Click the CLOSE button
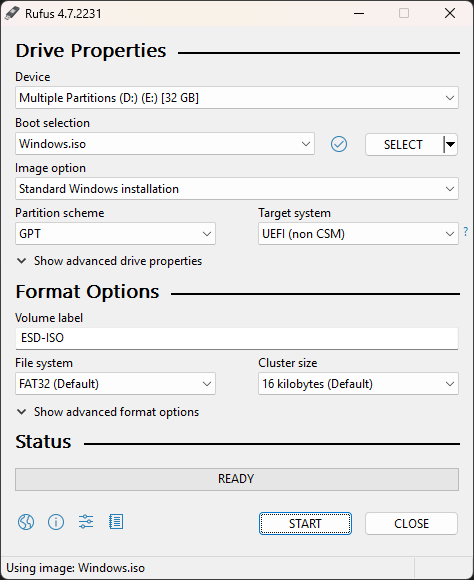This screenshot has width=474, height=580. [x=411, y=523]
